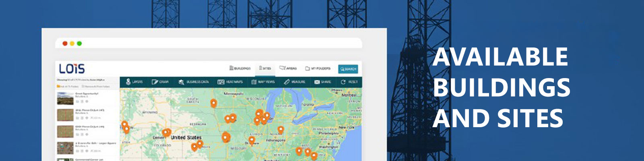Open the My Folders tab

318,68
